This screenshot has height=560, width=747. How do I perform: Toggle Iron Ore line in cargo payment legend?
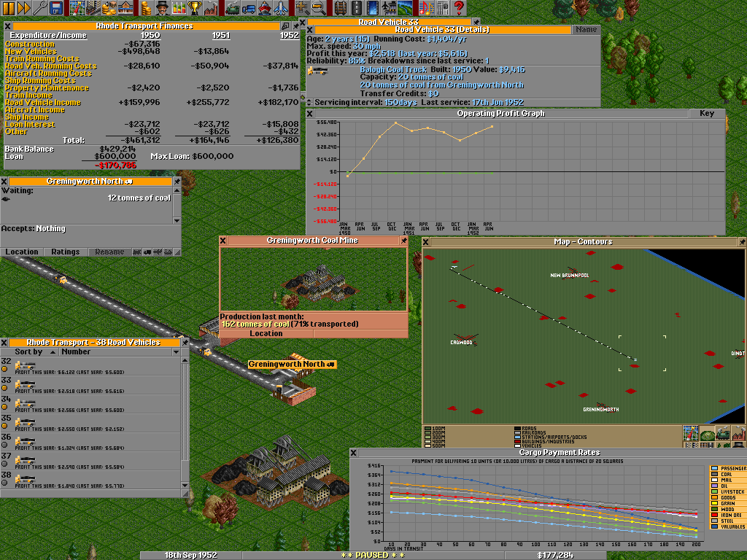click(x=728, y=516)
